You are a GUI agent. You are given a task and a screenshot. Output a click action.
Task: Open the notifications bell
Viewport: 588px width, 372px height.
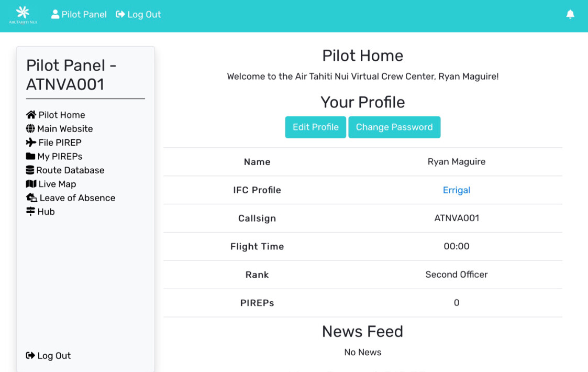click(570, 14)
